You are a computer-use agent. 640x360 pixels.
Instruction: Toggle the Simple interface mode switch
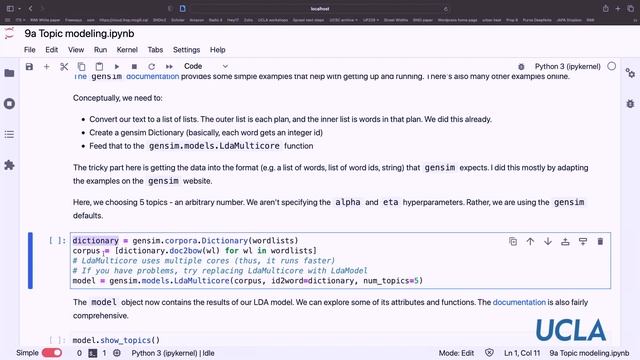pyautogui.click(x=52, y=353)
